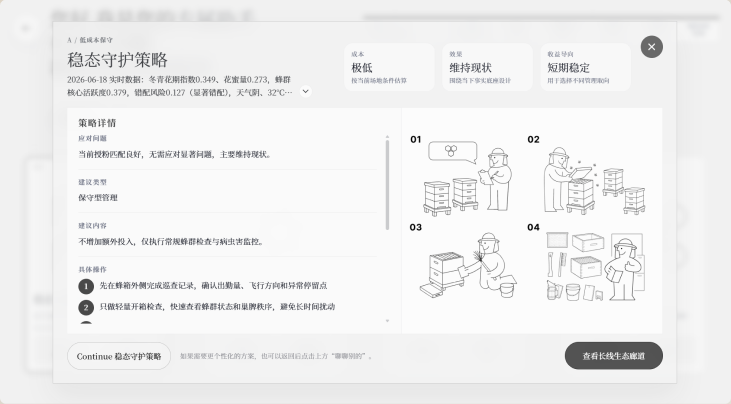Click the 建议类型 label
Screen dimensions: 731x404
(92, 182)
